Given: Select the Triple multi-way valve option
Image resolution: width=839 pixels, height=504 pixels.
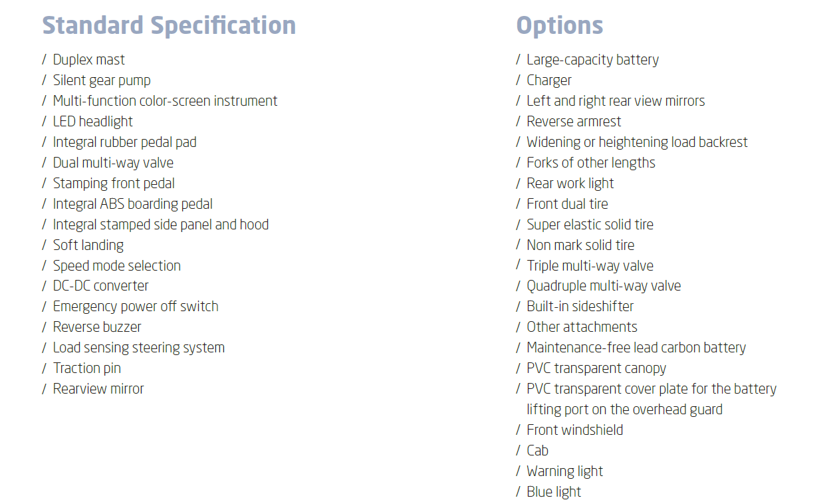Looking at the screenshot, I should (x=590, y=266).
